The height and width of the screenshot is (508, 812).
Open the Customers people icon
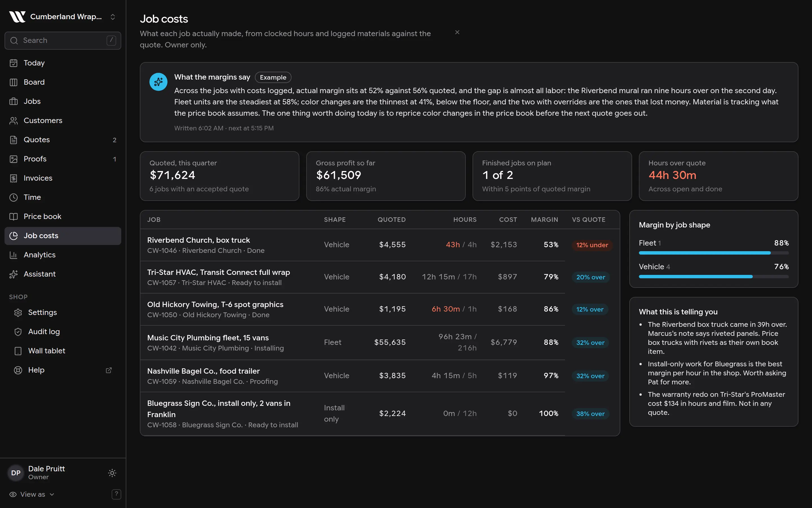tap(14, 120)
